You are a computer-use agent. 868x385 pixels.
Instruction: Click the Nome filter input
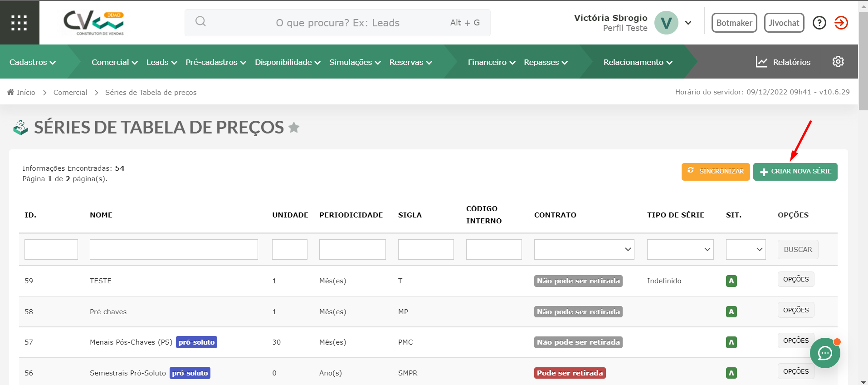[x=174, y=249]
